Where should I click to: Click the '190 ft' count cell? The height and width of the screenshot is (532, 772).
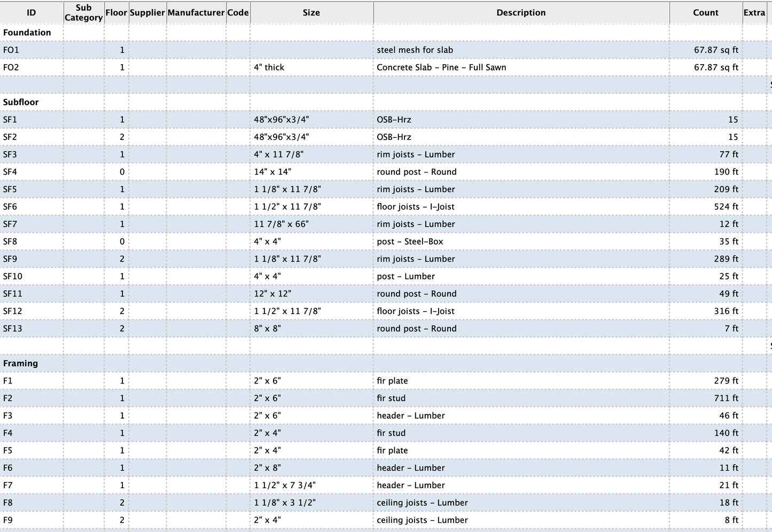(x=726, y=172)
